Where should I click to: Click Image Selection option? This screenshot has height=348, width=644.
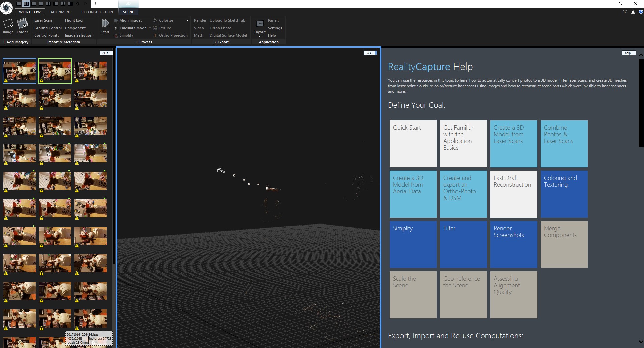point(78,35)
